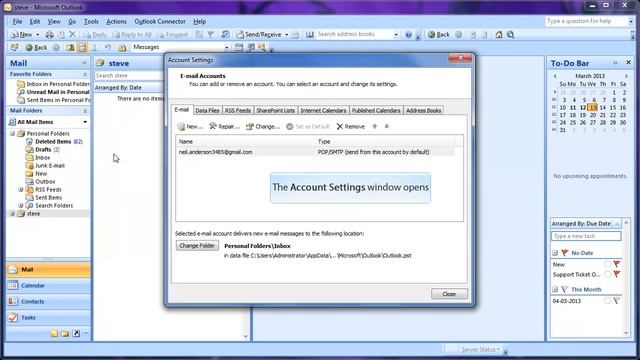This screenshot has width=640, height=360.
Task: Collapse the No Date task group
Action: [x=555, y=253]
